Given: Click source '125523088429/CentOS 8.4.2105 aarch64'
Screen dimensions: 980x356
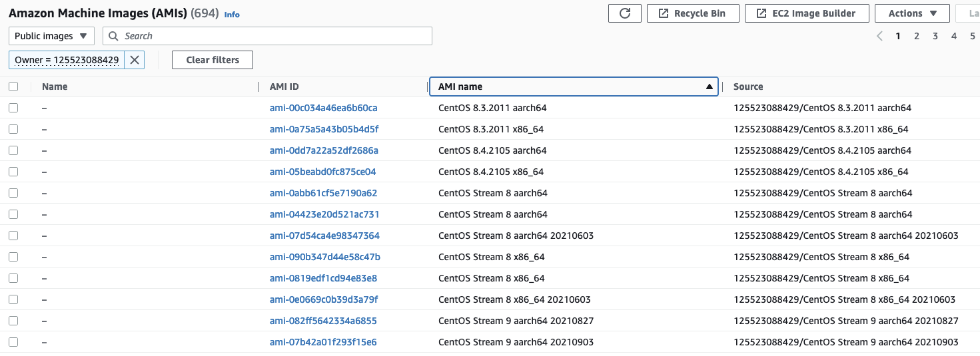Looking at the screenshot, I should 822,150.
